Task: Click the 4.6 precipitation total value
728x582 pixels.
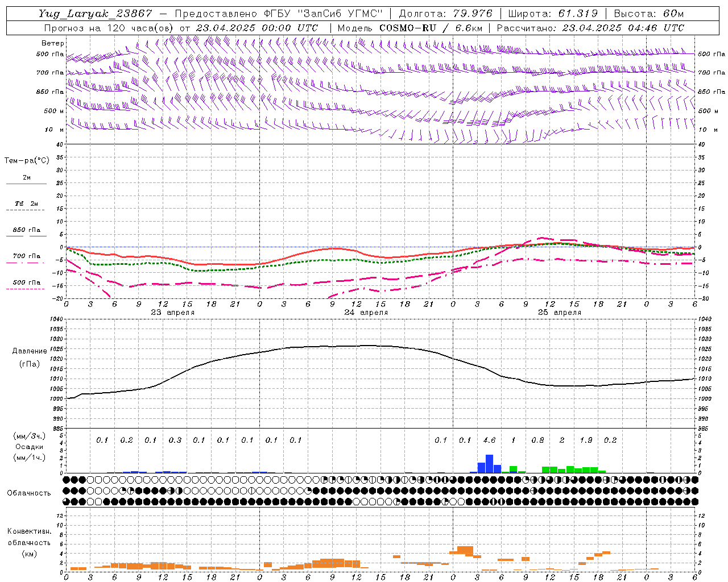Action: [x=489, y=440]
